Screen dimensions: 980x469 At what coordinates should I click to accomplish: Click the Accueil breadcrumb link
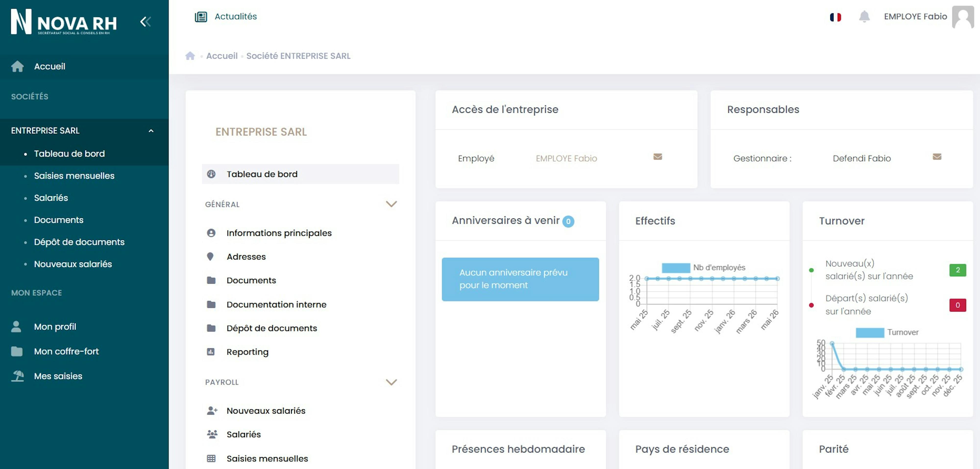click(x=222, y=56)
